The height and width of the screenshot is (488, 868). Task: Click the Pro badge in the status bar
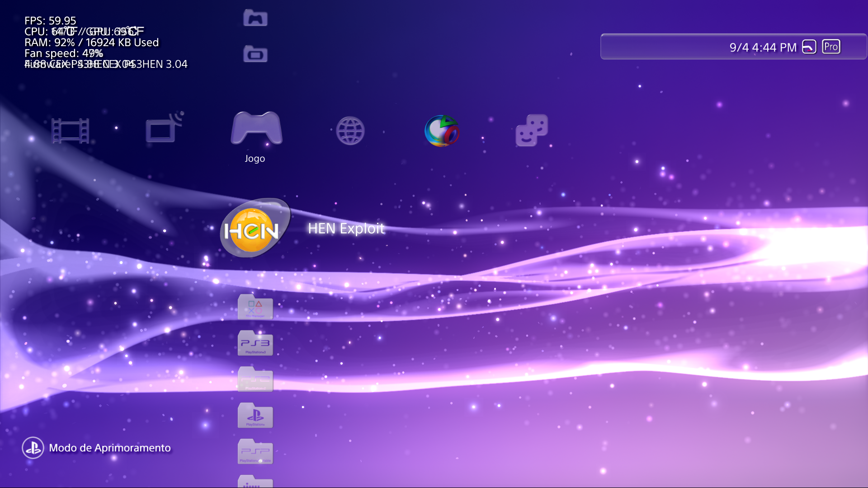(830, 46)
